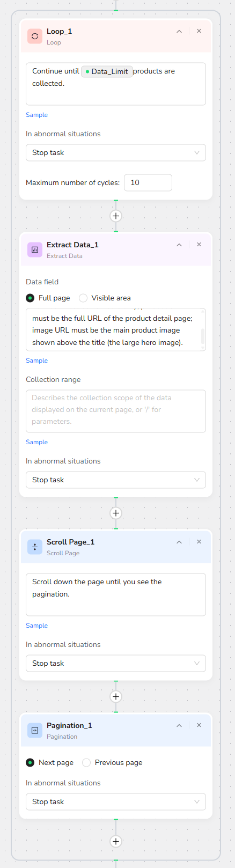This screenshot has height=868, width=235.
Task: Delete the Pagination_1 node
Action: pyautogui.click(x=199, y=725)
